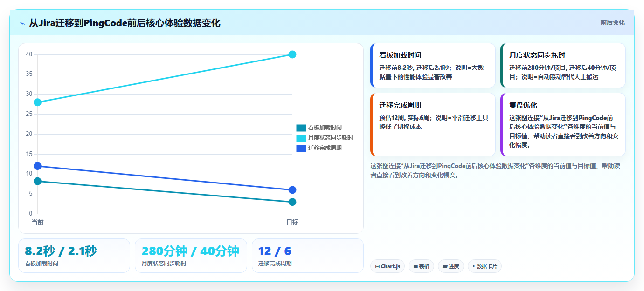Toggle the 月度状态同步耗时 legend color box
Viewport: 644px width, 291px height.
click(x=301, y=138)
